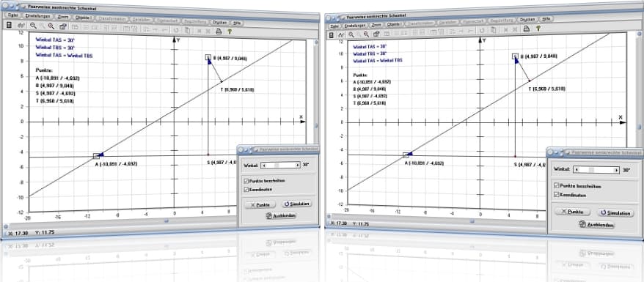644x282 pixels.
Task: Toggle 'Koordinaten' checkbox in the left panel
Action: 246,190
